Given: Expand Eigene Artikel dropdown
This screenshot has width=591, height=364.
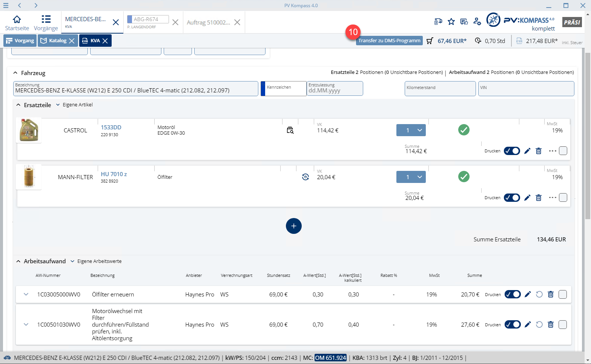Looking at the screenshot, I should pos(74,105).
